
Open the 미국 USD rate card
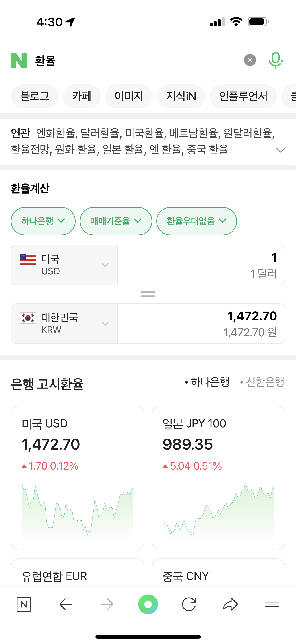click(x=77, y=478)
